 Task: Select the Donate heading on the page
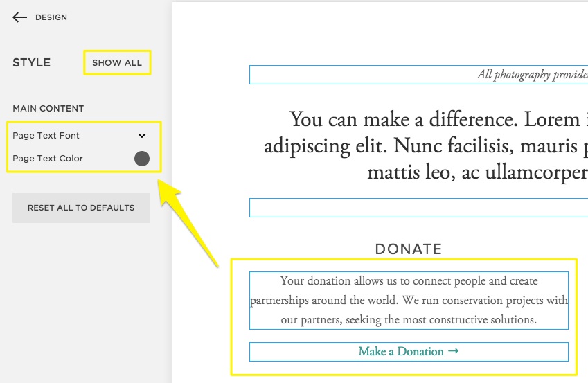point(409,249)
